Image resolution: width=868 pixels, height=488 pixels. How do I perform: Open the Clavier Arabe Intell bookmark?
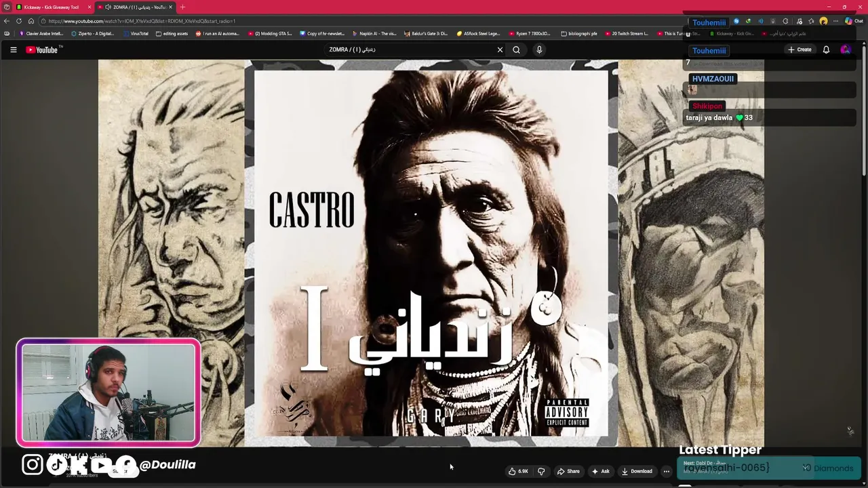[x=41, y=33]
